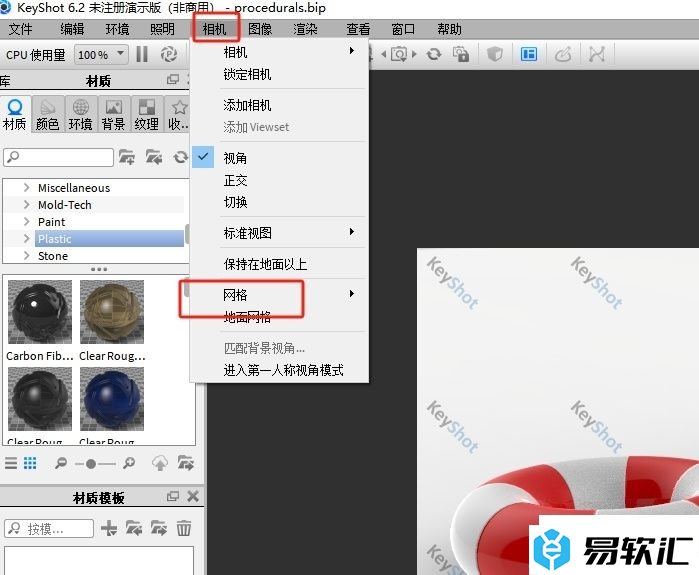The height and width of the screenshot is (575, 699).
Task: Click the geometry view toolbar icon
Action: coord(597,54)
